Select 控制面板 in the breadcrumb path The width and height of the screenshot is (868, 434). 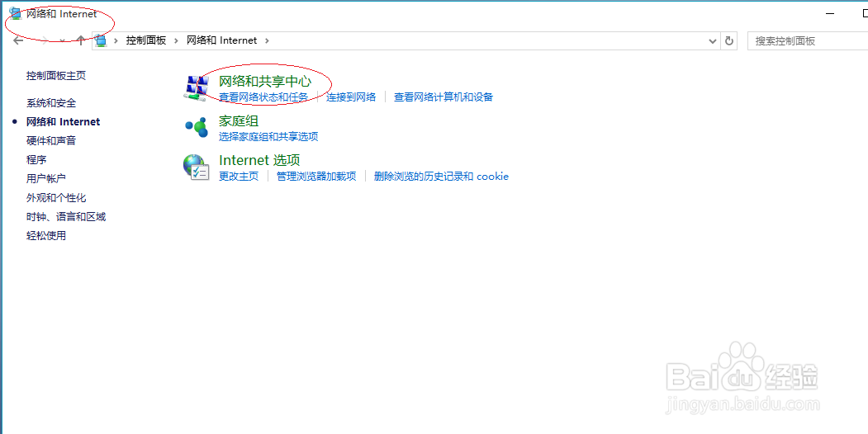[146, 40]
